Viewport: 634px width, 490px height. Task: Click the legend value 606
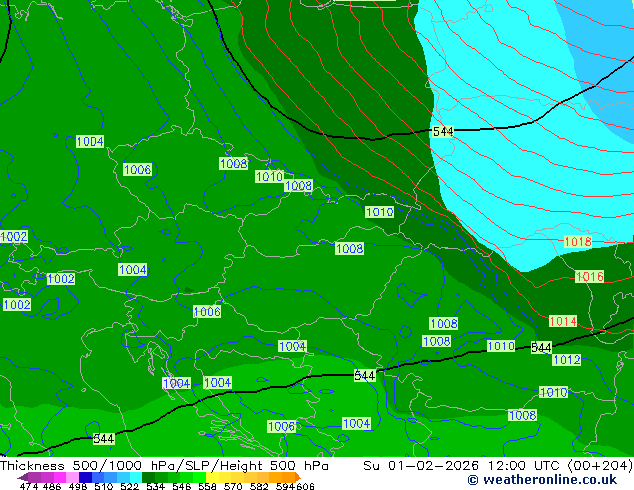[305, 486]
